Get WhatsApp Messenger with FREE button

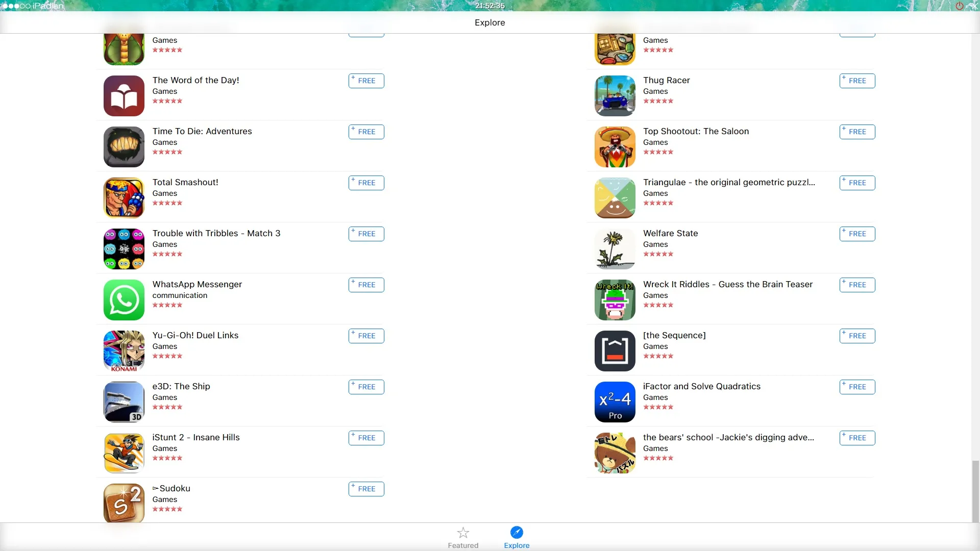pyautogui.click(x=366, y=285)
